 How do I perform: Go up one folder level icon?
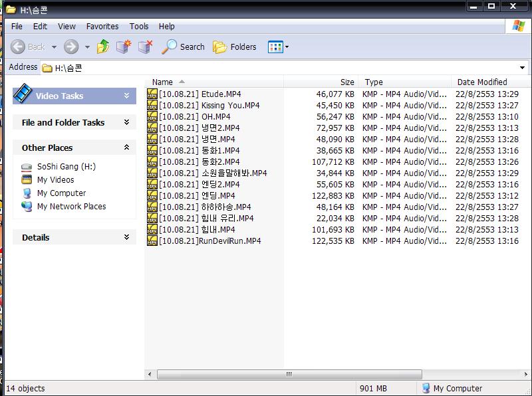tap(103, 47)
